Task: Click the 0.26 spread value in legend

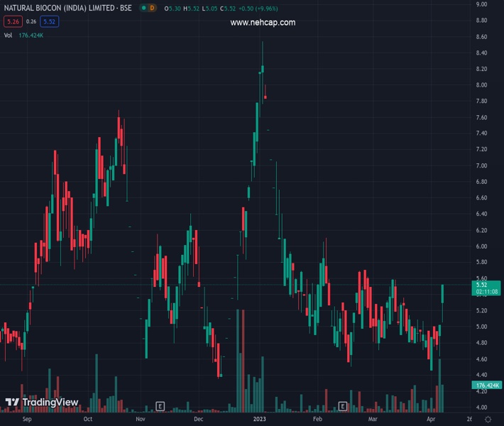Action: click(31, 21)
